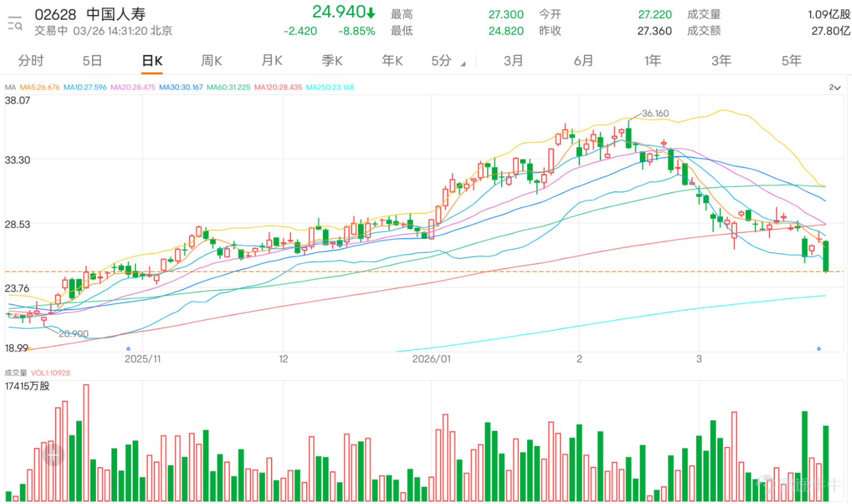Click the MA indicator name label
Screen dimensions: 852x504
[10, 87]
